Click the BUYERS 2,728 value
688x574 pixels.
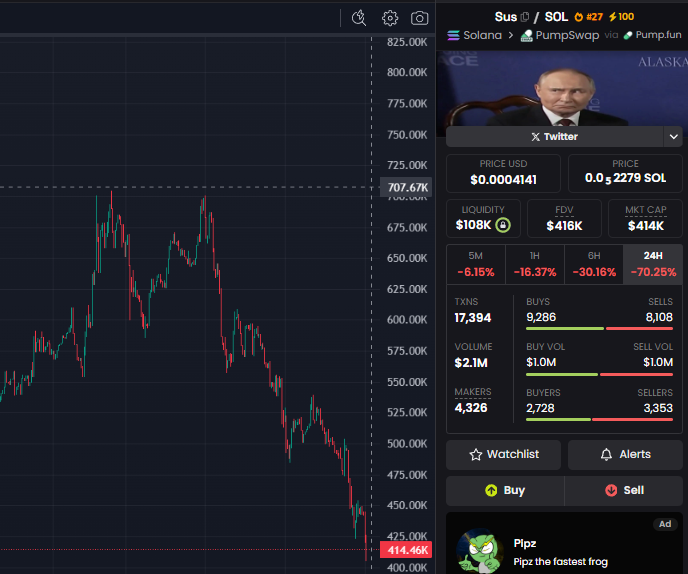(540, 408)
